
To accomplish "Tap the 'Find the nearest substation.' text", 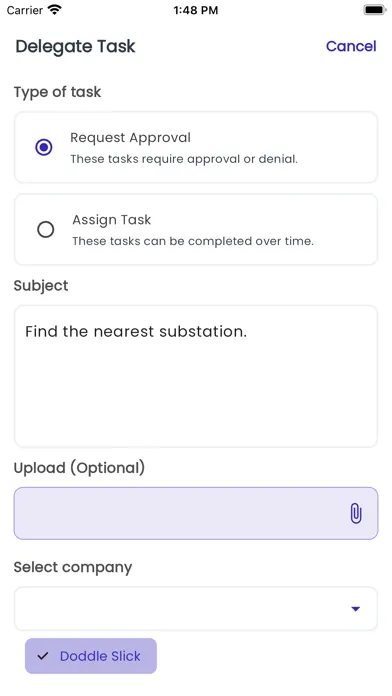I will [136, 331].
